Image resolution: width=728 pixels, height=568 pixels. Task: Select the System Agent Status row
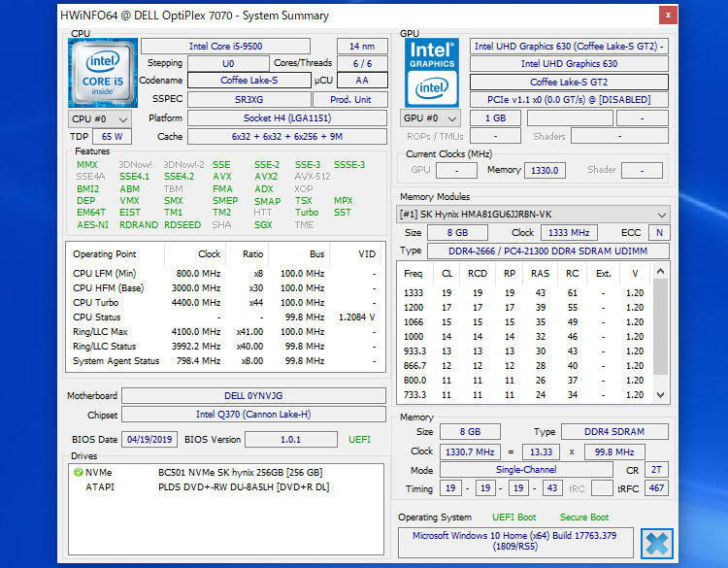[x=225, y=361]
